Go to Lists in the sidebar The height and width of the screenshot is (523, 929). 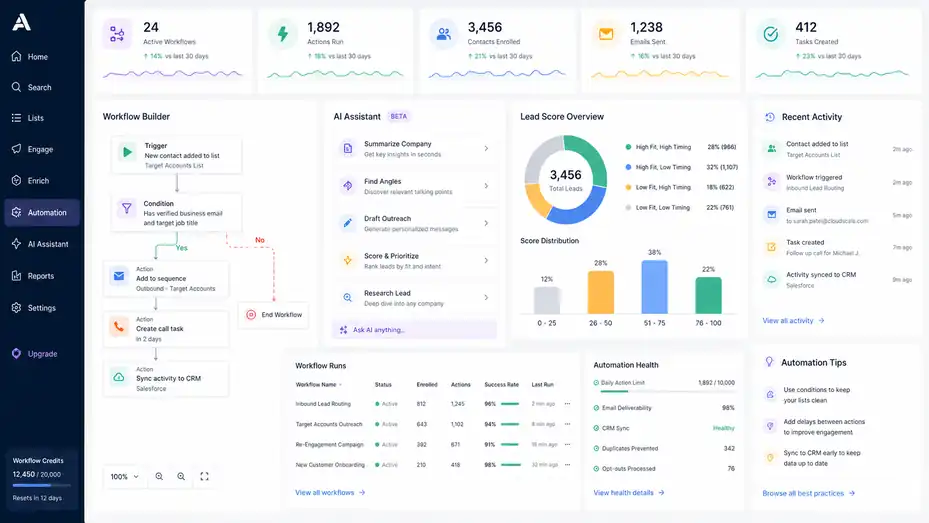pos(41,118)
